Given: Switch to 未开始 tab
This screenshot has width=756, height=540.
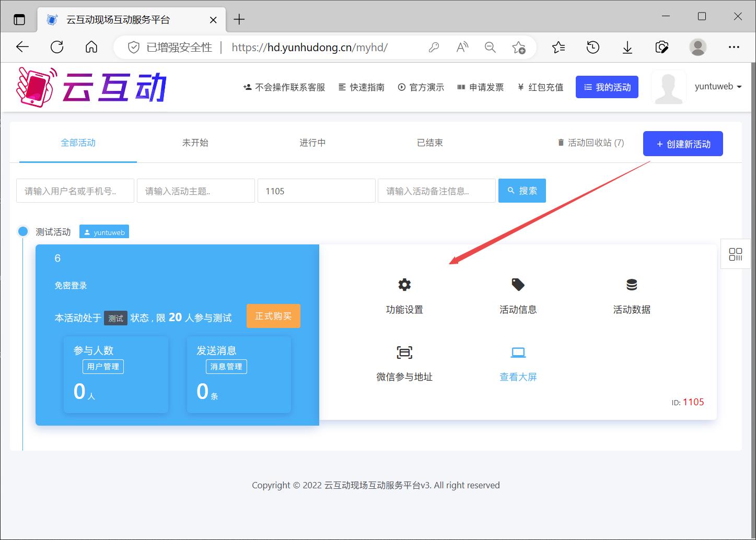Looking at the screenshot, I should (x=195, y=143).
